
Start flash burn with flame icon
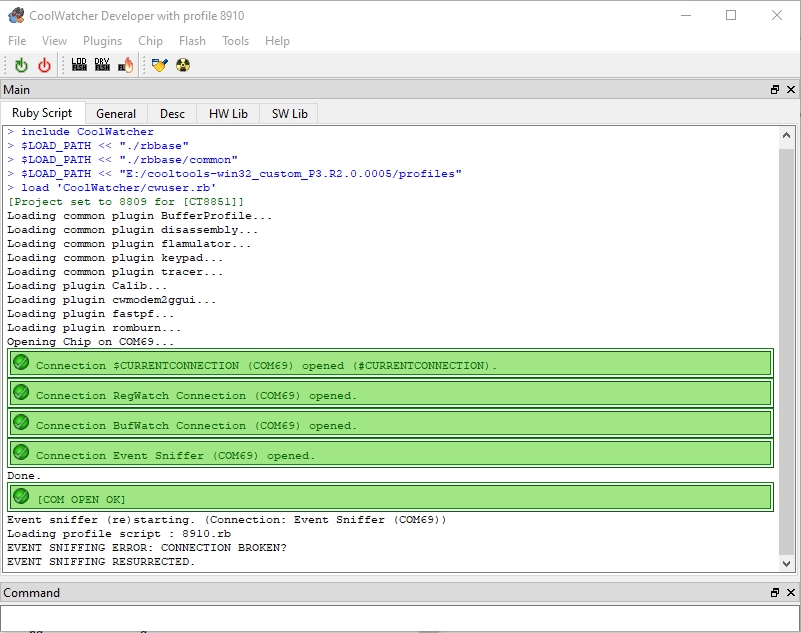[x=126, y=65]
